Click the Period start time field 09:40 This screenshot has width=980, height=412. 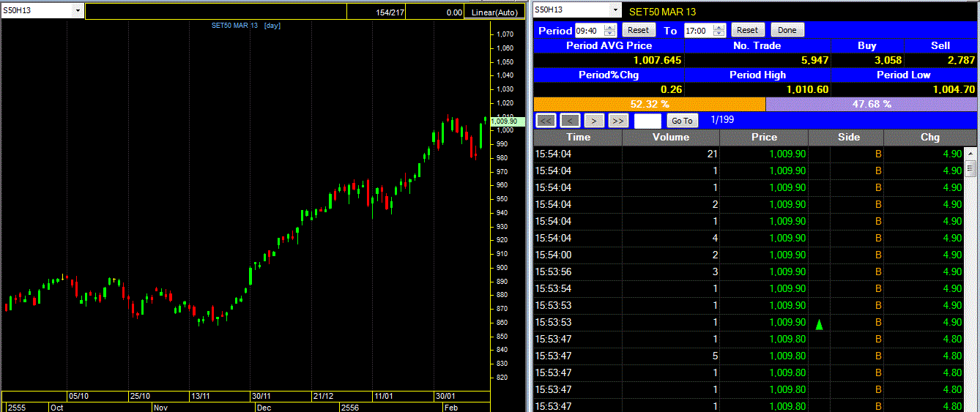(x=587, y=30)
